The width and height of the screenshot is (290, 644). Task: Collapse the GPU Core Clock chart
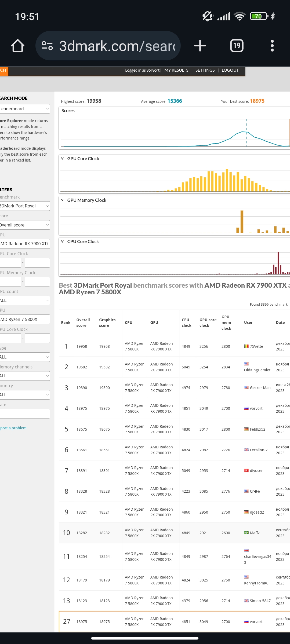(62, 159)
